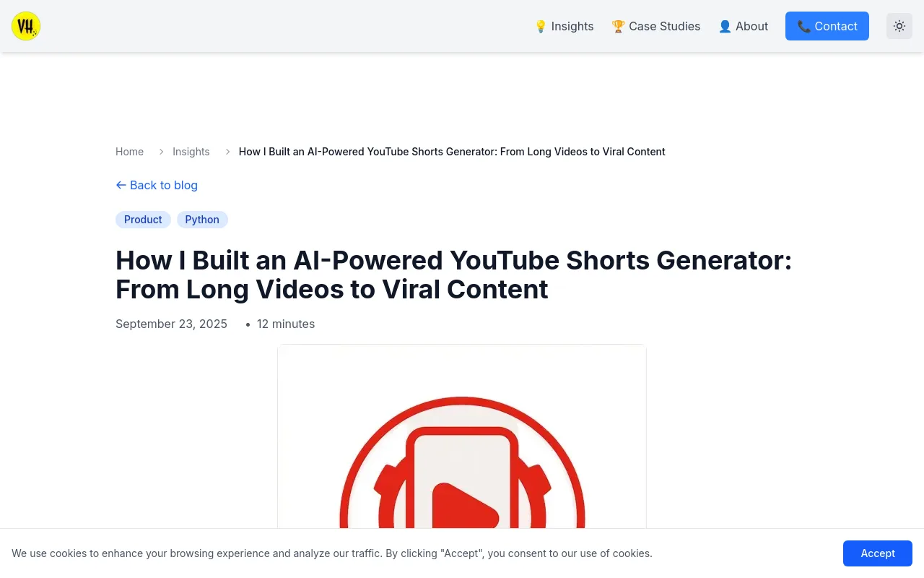Viewport: 924px width, 578px height.
Task: Click the phone icon on Contact button
Action: coord(804,27)
